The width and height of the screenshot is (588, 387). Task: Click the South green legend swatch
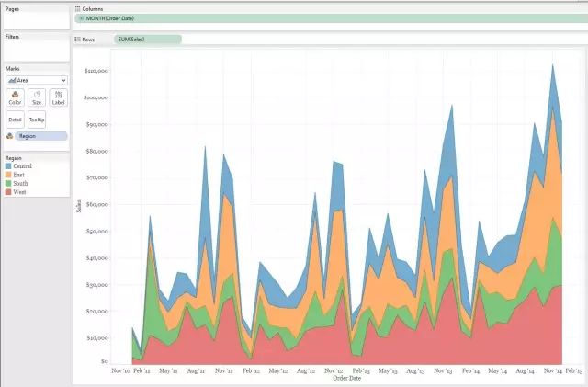(8, 183)
